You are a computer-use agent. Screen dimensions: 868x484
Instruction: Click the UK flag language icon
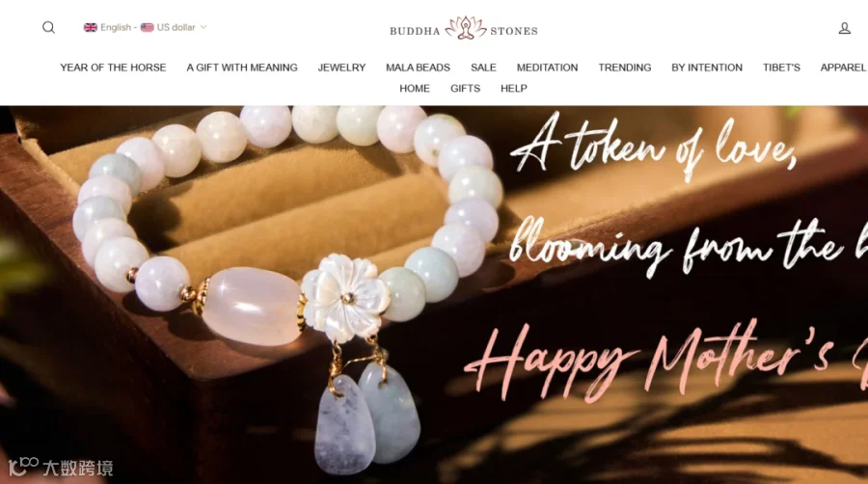pos(91,27)
